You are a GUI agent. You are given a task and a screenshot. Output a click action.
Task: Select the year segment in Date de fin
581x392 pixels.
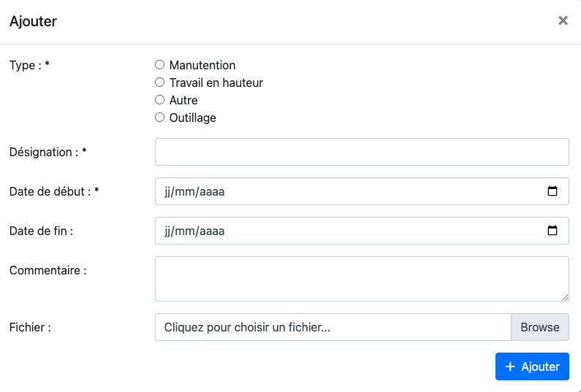pyautogui.click(x=212, y=231)
